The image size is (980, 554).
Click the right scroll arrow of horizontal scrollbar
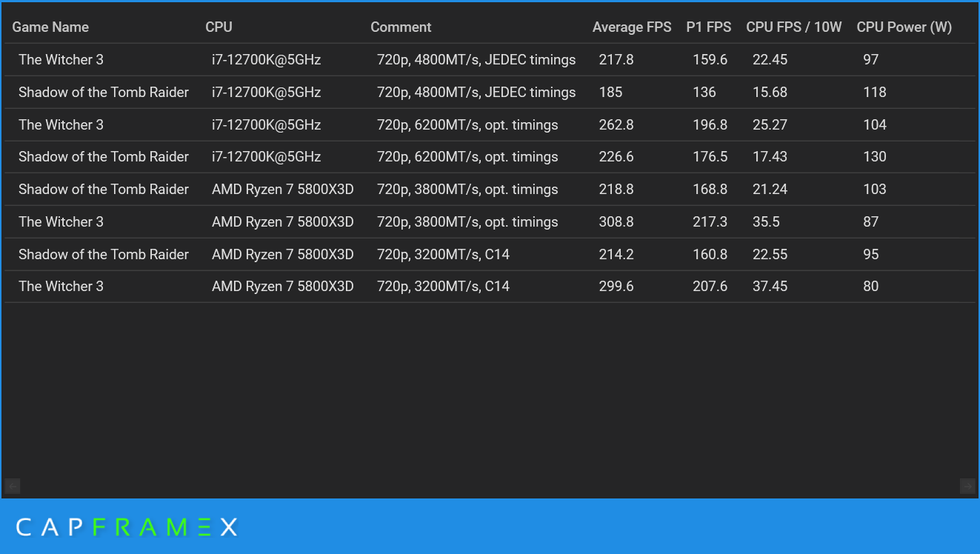(967, 486)
